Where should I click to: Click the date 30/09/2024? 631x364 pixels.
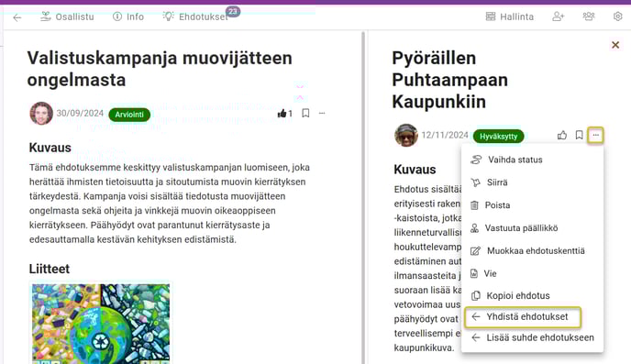tap(80, 113)
